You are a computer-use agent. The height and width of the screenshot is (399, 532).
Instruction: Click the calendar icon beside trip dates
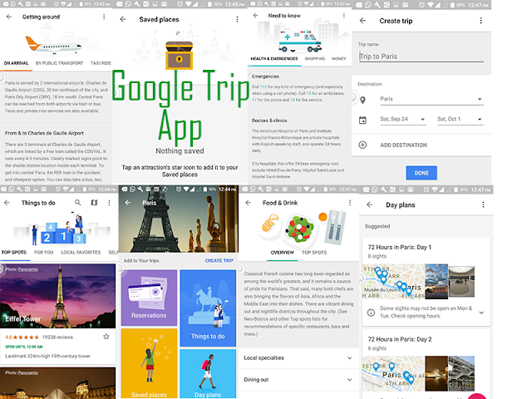click(x=362, y=120)
